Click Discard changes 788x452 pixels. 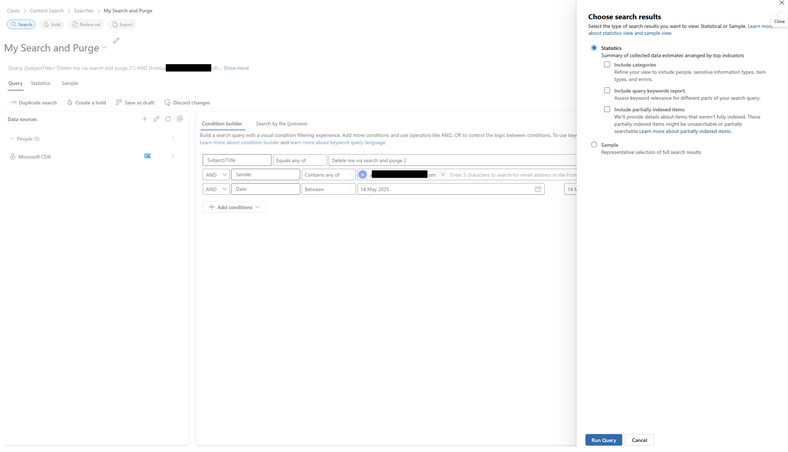187,103
